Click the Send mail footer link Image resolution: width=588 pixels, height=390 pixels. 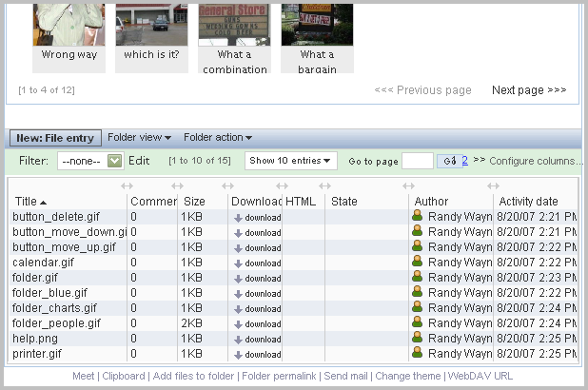point(345,376)
